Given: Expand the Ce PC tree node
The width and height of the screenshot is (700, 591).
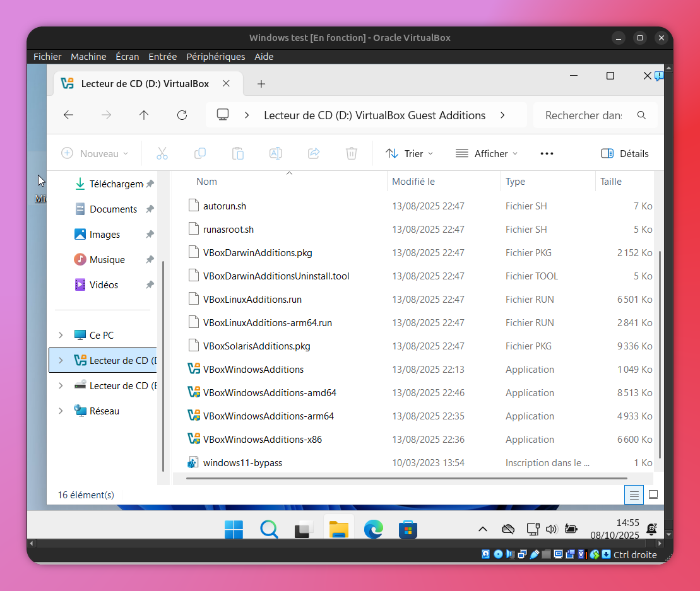Looking at the screenshot, I should (x=61, y=335).
